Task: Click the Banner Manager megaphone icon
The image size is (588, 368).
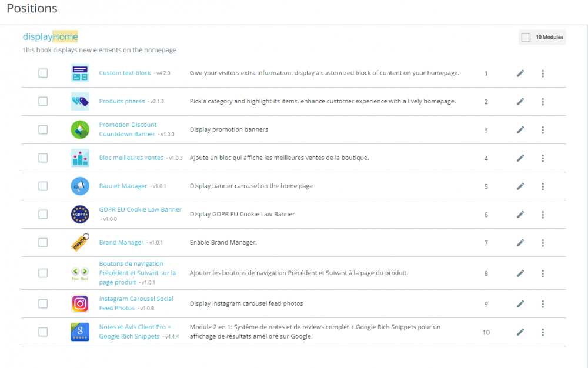Action: tap(80, 186)
